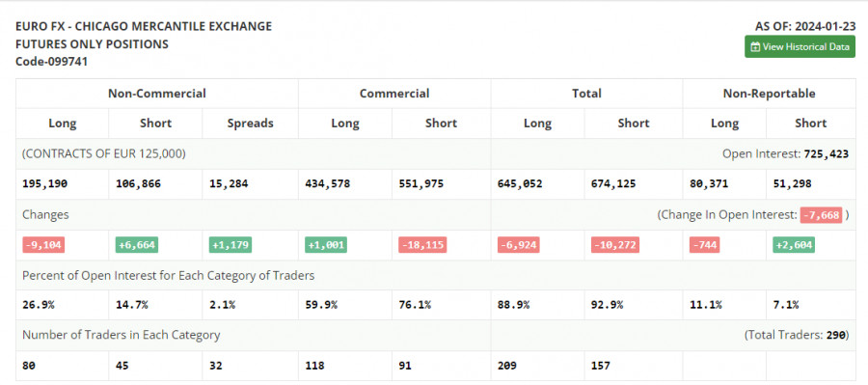Click the red -744 change badge

(x=704, y=245)
